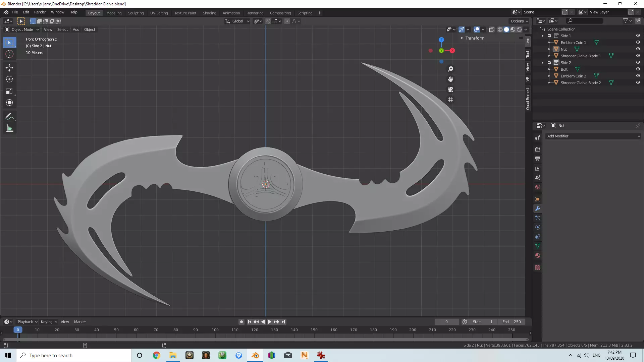Click the camera view icon in viewport
Viewport: 644px width, 362px height.
[x=450, y=89]
